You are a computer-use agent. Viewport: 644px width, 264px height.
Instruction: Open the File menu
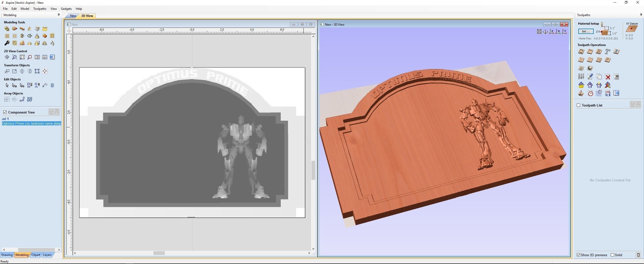coord(5,9)
